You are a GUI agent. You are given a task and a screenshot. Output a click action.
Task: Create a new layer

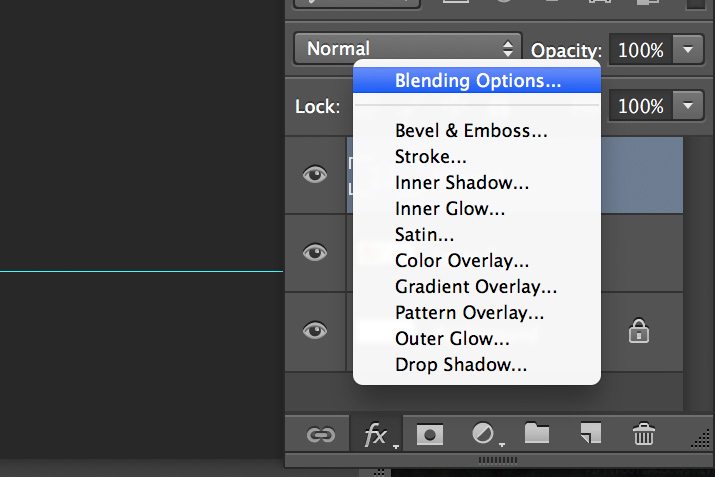pyautogui.click(x=591, y=433)
